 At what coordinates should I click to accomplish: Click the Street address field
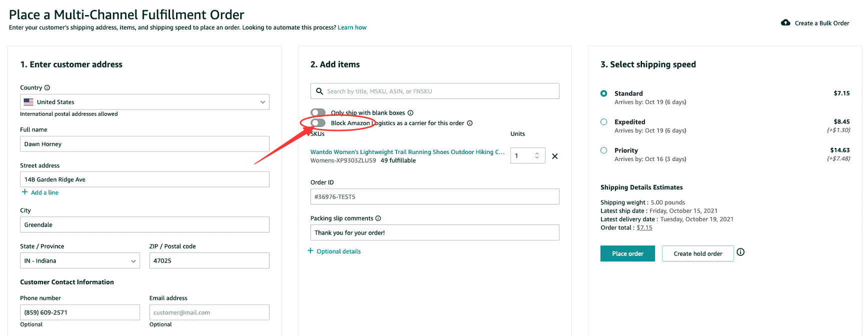pyautogui.click(x=144, y=179)
